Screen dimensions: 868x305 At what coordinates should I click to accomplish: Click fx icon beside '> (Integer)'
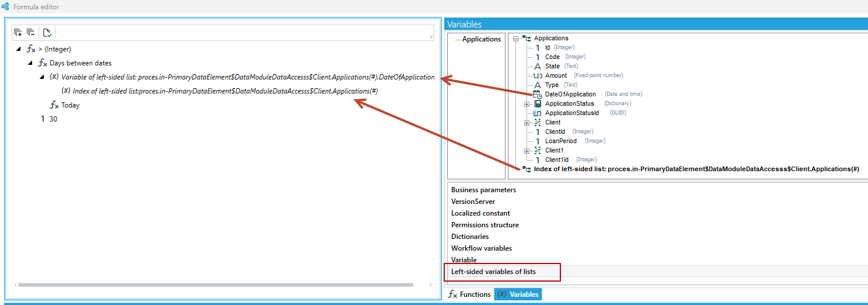[32, 49]
